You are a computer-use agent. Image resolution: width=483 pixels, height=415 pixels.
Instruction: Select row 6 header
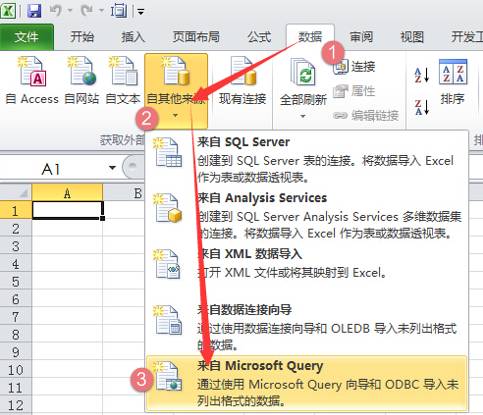pos(16,299)
